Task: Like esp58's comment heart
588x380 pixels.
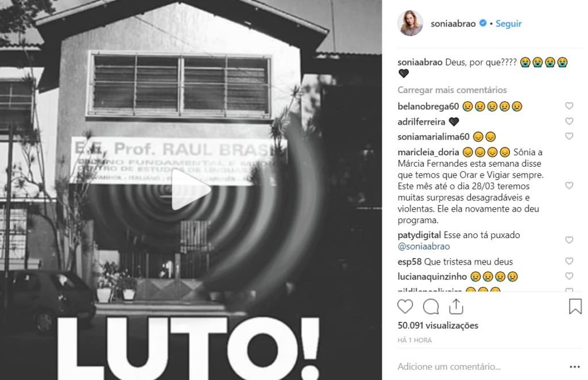Action: click(569, 261)
